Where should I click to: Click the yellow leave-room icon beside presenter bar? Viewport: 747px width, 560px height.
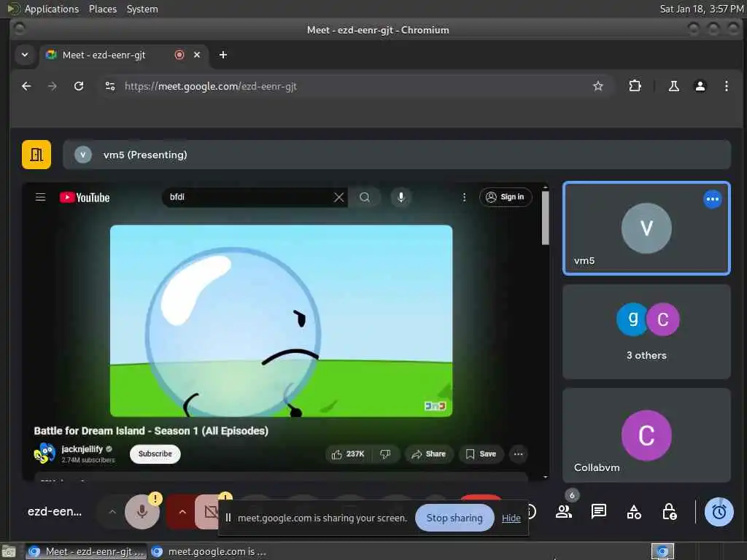tap(36, 155)
